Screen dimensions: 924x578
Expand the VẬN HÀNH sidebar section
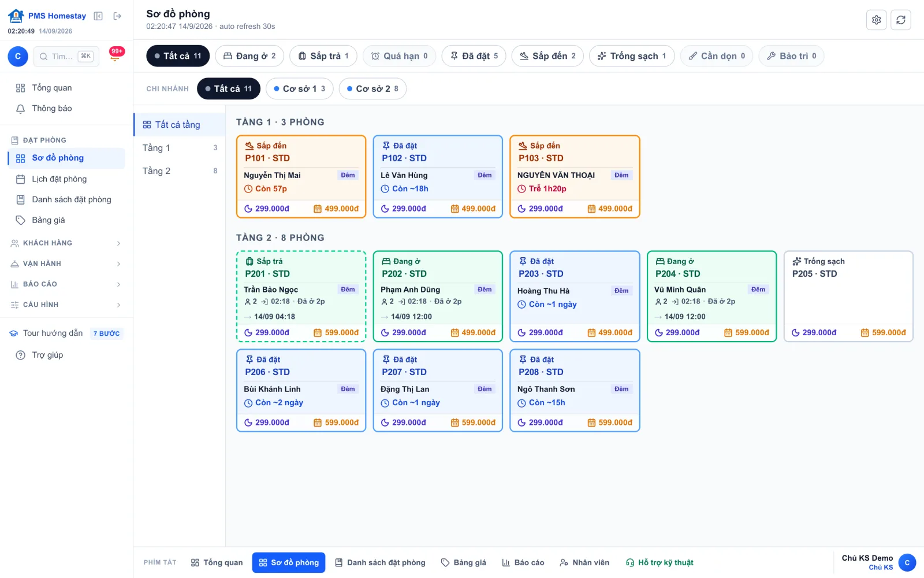click(66, 264)
